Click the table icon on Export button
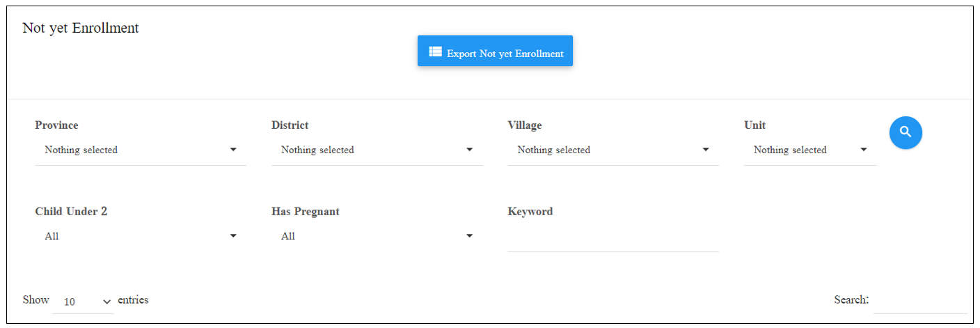 (x=435, y=52)
